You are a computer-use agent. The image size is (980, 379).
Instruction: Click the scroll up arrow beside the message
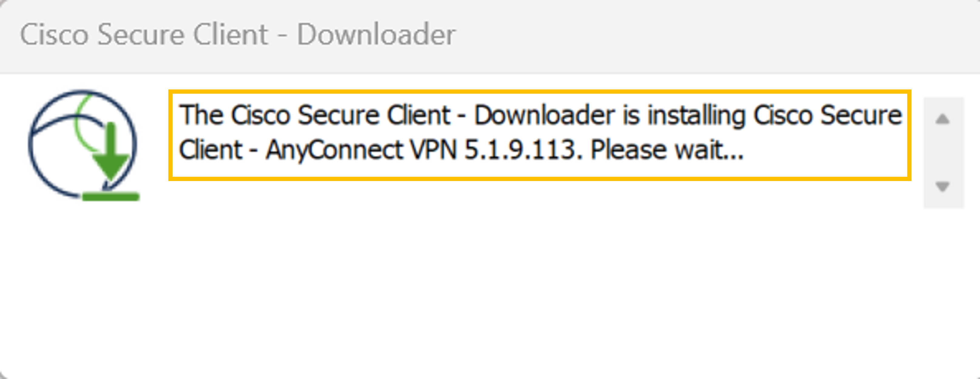[943, 119]
